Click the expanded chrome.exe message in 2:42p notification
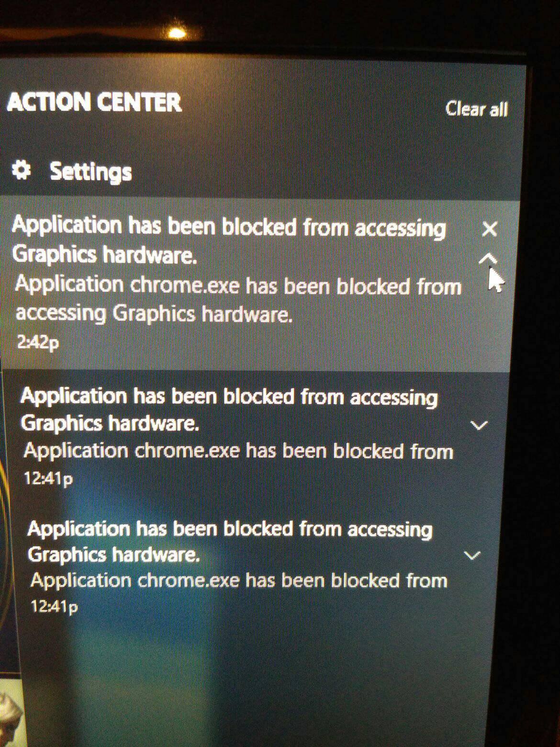The width and height of the screenshot is (560, 747). click(238, 299)
